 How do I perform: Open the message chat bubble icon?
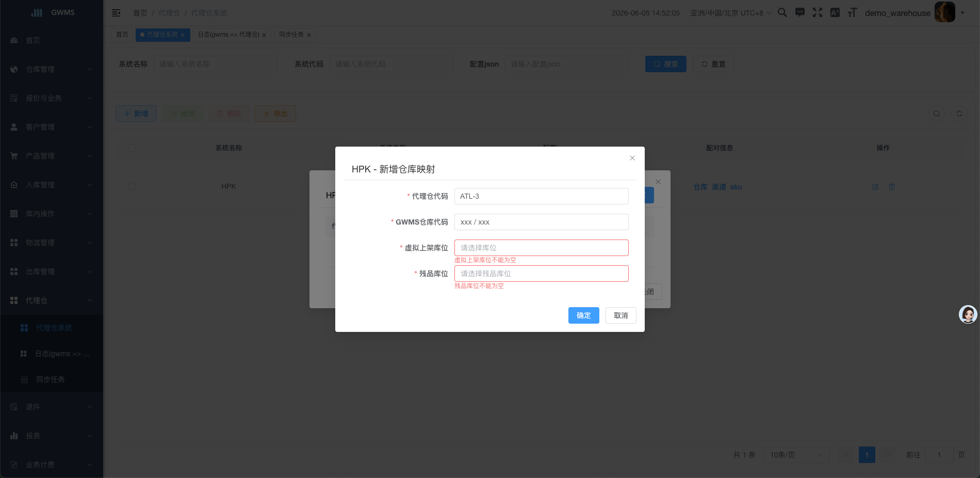800,12
